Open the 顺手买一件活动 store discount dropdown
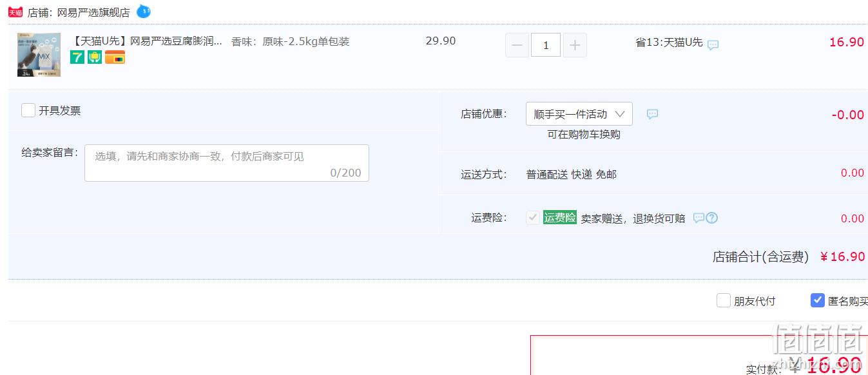The image size is (868, 375). (579, 114)
